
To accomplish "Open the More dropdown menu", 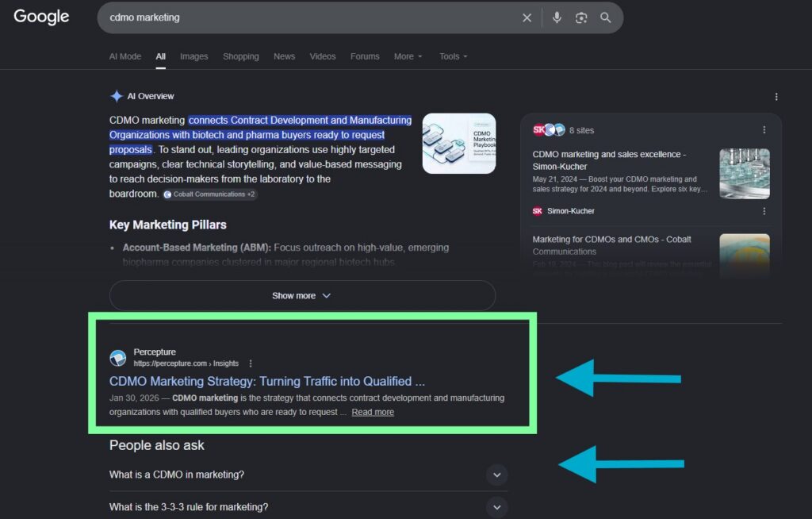I will pos(408,56).
